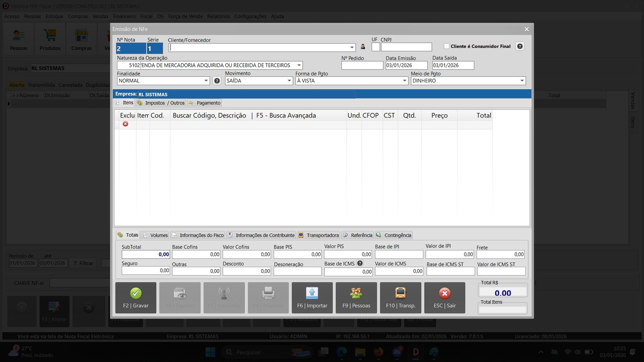Expand the Finalidade dropdown
The height and width of the screenshot is (362, 644).
tap(206, 81)
